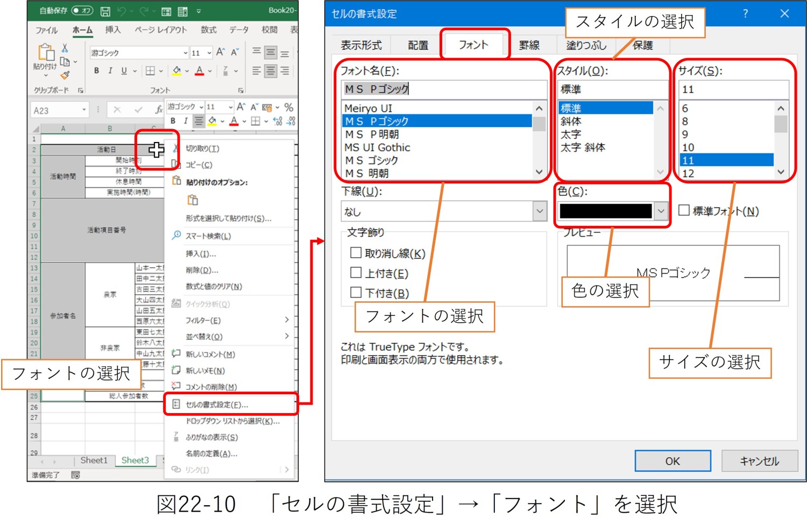
Task: Click the ribbon Font Color A icon
Action: [200, 70]
